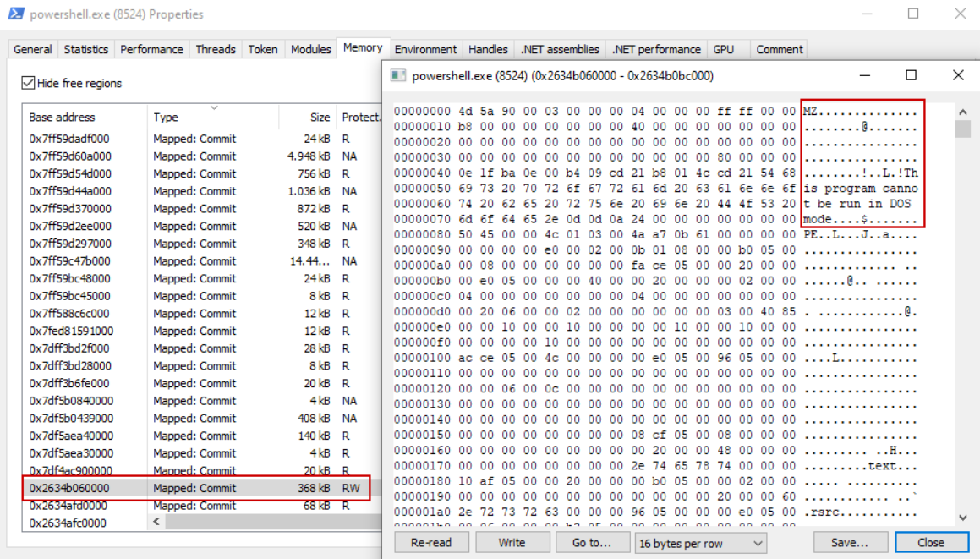
Task: Click the hex viewer window title icon
Action: click(x=397, y=75)
